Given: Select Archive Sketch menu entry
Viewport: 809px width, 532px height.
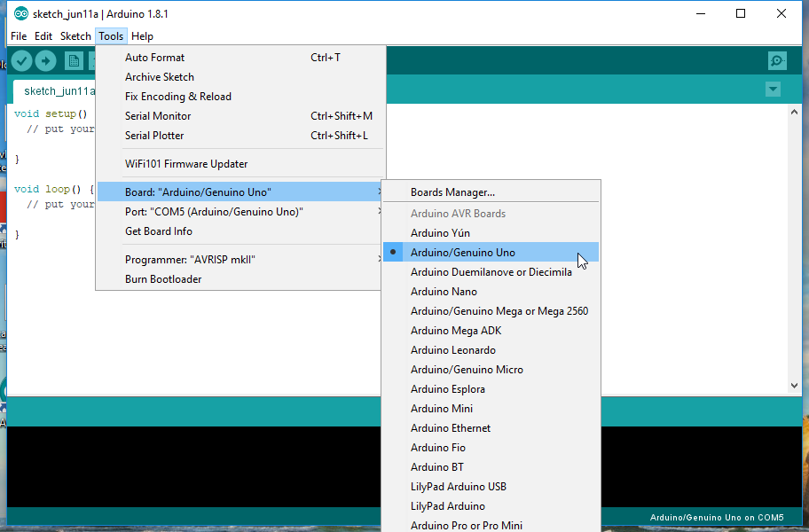Looking at the screenshot, I should point(240,77).
